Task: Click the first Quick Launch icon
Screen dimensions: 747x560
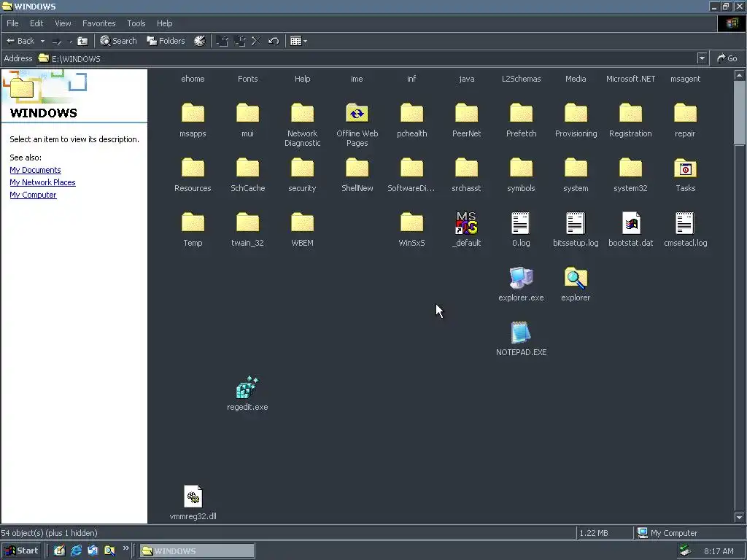Action: (59, 551)
